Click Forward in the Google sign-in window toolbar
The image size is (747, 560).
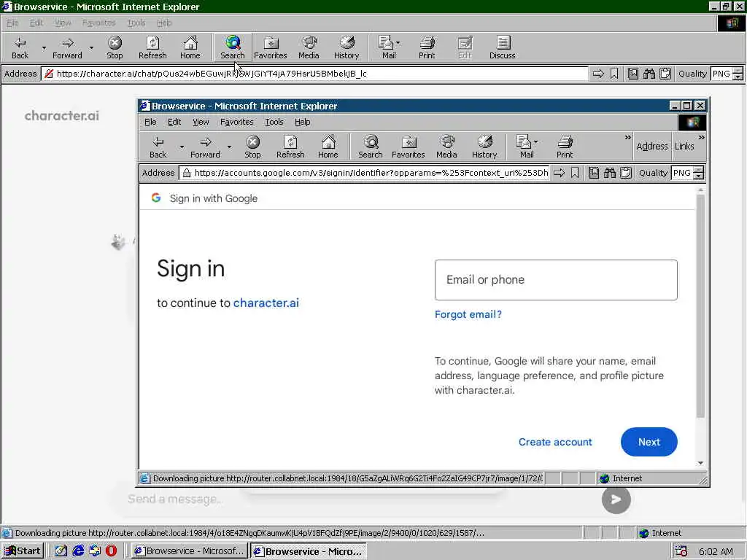click(x=205, y=147)
